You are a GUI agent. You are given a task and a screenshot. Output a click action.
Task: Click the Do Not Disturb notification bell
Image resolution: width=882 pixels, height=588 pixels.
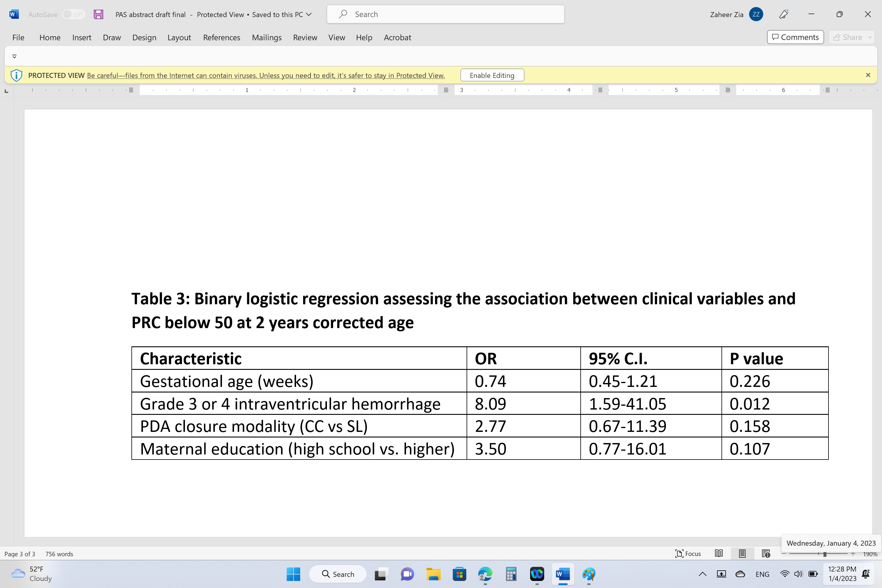coord(866,574)
